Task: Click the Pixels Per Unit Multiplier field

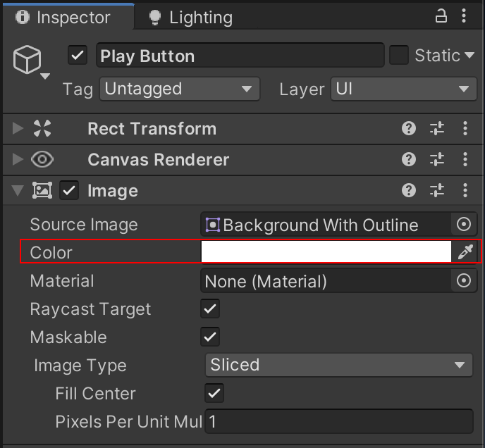Action: (x=338, y=422)
